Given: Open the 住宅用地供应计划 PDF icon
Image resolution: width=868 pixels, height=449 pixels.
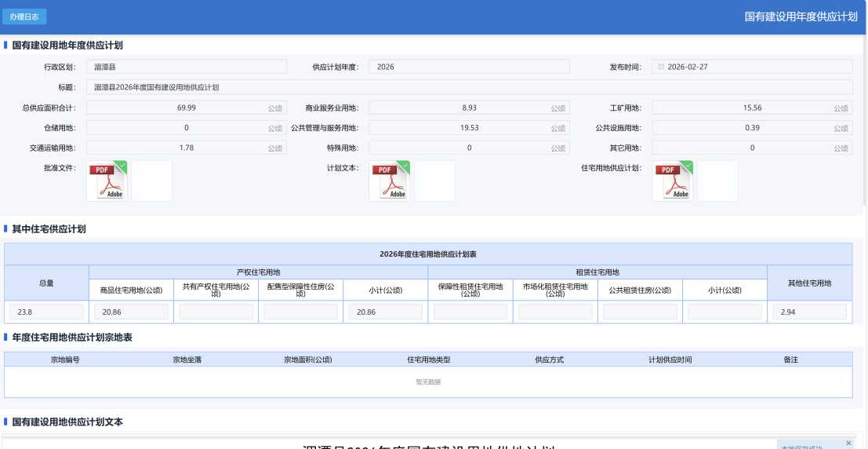Looking at the screenshot, I should [x=673, y=181].
